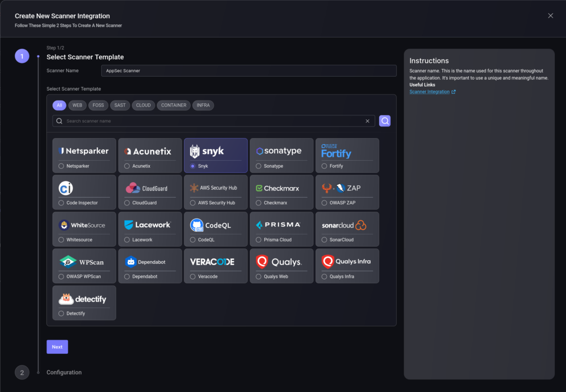The image size is (566, 392).
Task: Filter templates by All
Action: pos(59,105)
